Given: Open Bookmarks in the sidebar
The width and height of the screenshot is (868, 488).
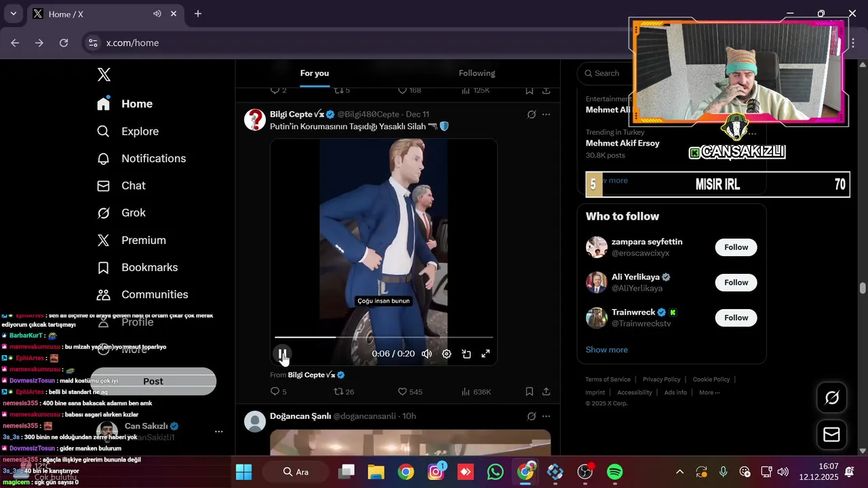Looking at the screenshot, I should pyautogui.click(x=138, y=268).
